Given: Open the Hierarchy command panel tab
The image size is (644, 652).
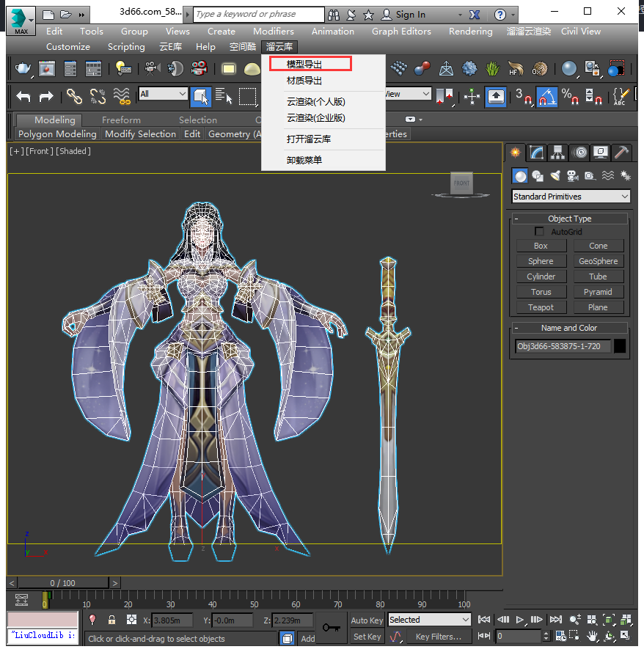Looking at the screenshot, I should tap(558, 153).
